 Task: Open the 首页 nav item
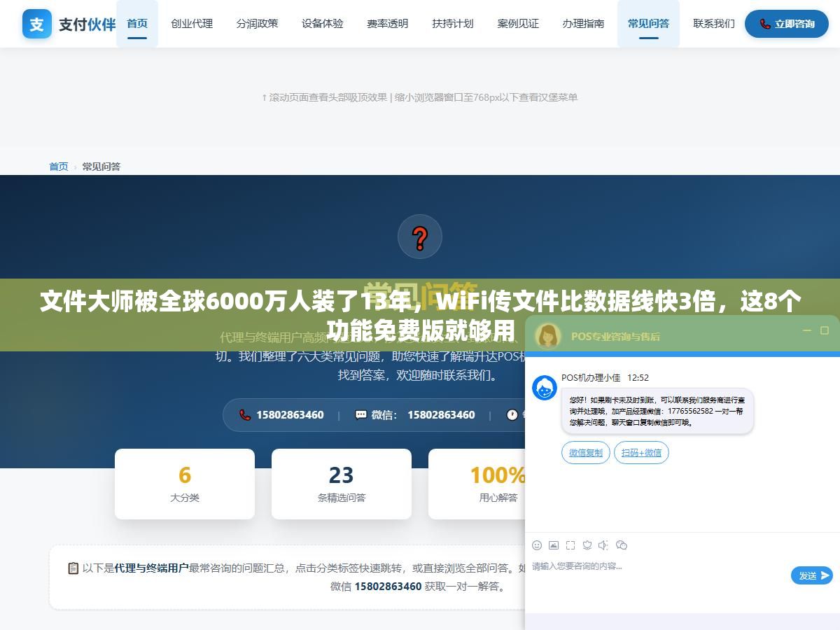137,24
